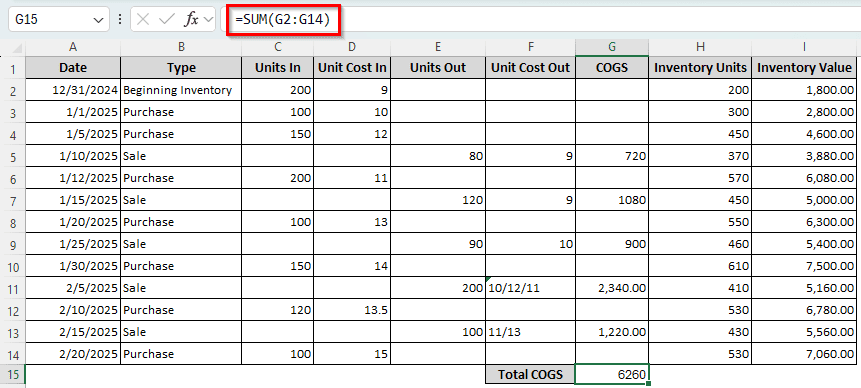Screen dimensions: 861x388
Task: Click the 2/20/2025 date cell
Action: (x=73, y=354)
